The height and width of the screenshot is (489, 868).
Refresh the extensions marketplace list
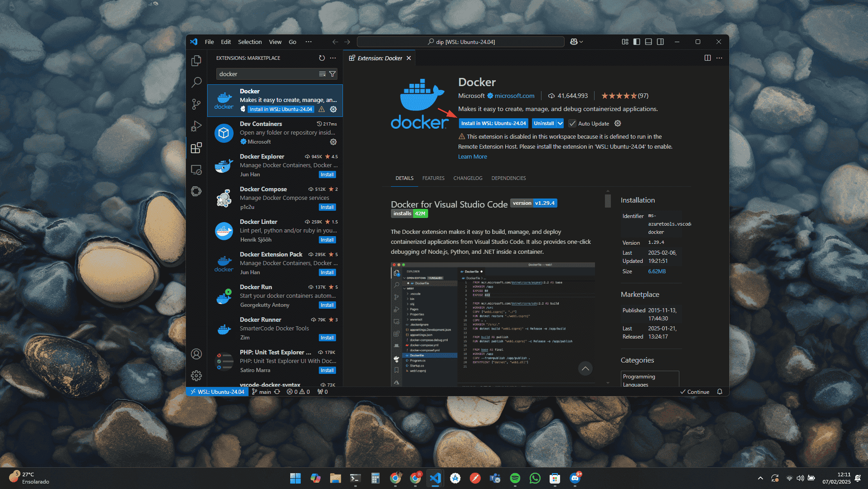pyautogui.click(x=322, y=58)
